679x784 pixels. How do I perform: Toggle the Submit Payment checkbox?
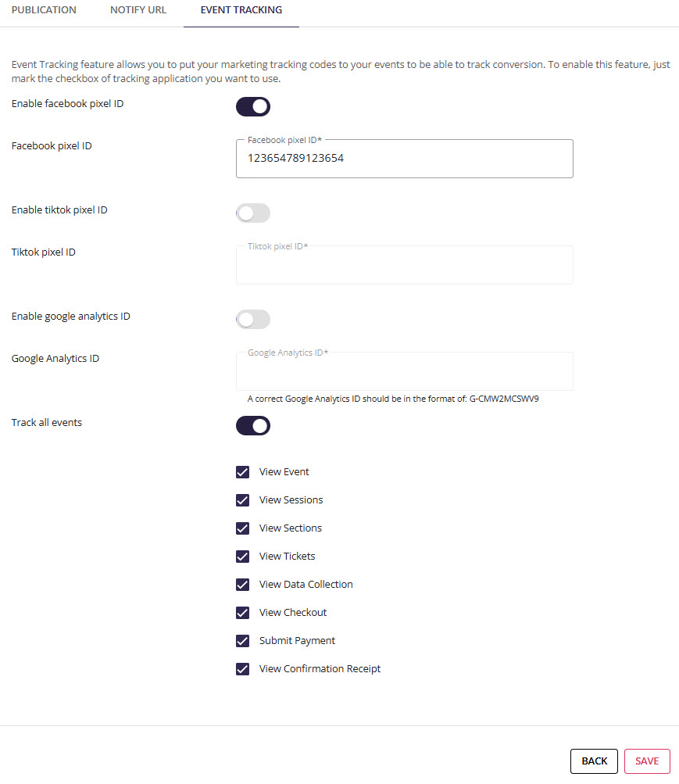point(242,640)
